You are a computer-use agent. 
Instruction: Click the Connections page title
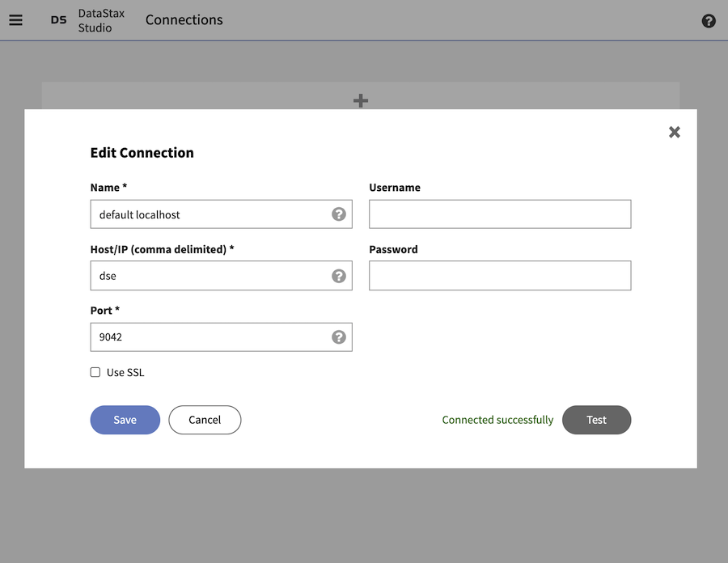pos(184,20)
